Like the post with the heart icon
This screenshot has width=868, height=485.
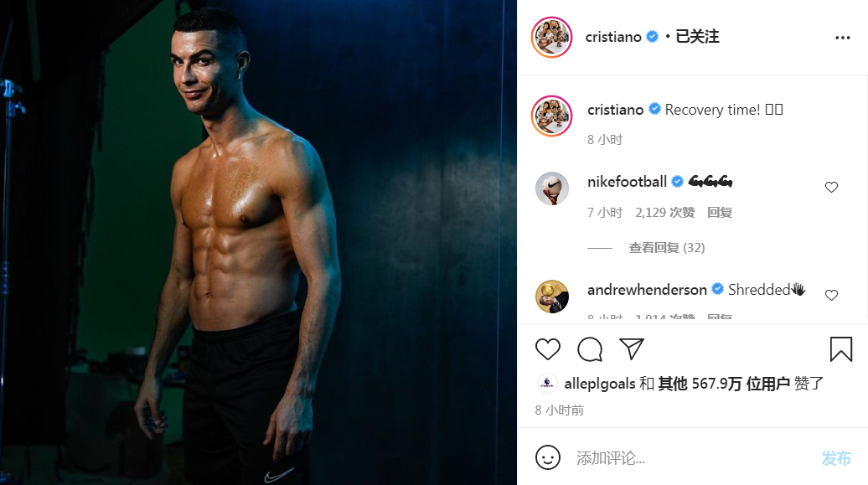coord(548,349)
